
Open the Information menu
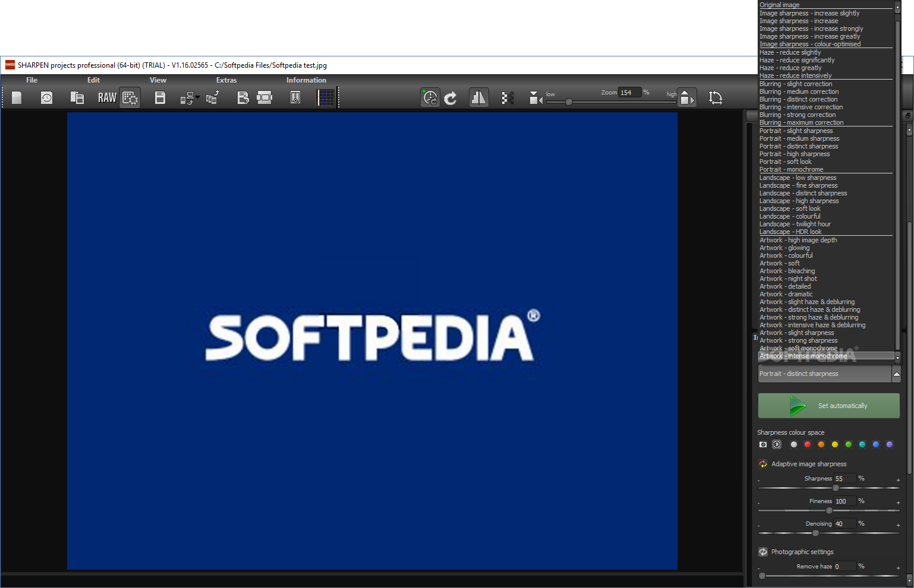(x=306, y=80)
